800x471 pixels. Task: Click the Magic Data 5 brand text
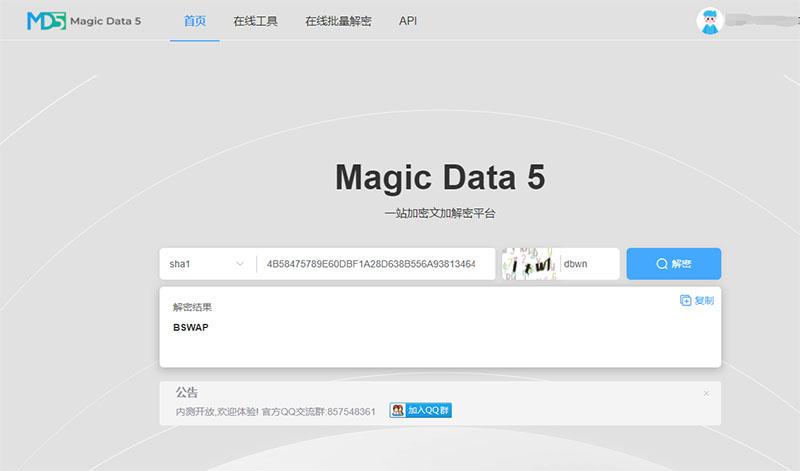point(106,21)
